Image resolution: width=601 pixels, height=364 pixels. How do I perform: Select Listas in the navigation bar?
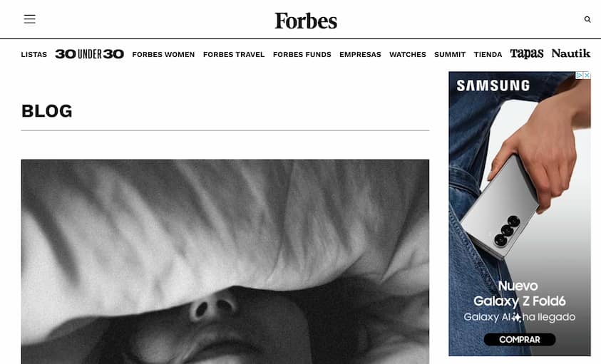tap(34, 54)
